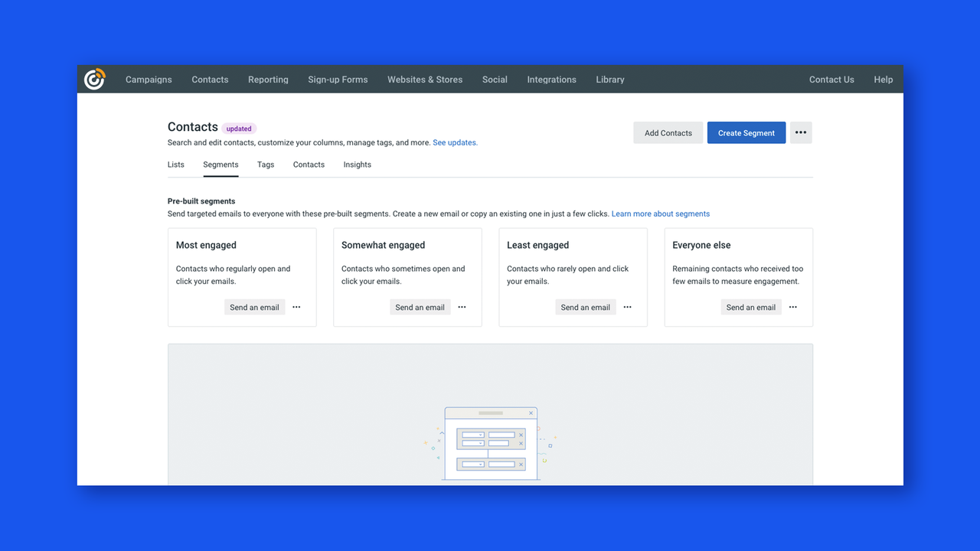Click the Somewhat engaged card title
This screenshot has height=551, width=980.
coord(383,245)
